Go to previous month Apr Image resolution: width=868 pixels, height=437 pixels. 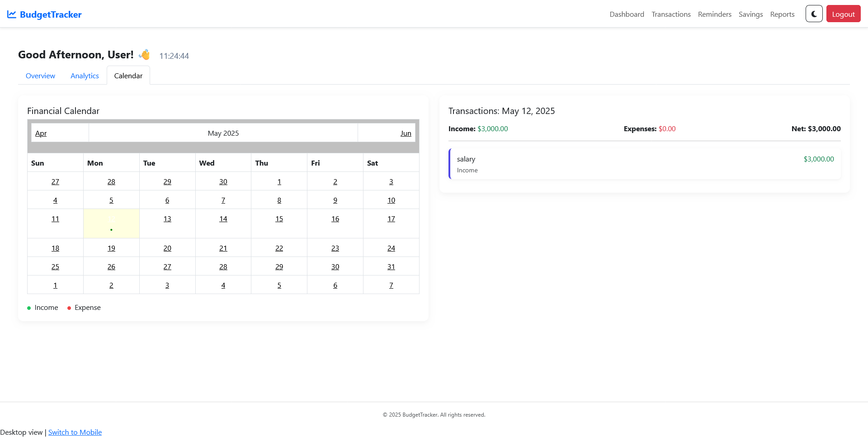pos(41,133)
